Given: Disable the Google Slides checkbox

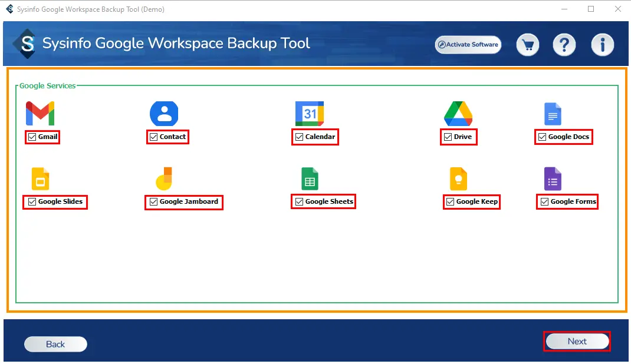Looking at the screenshot, I should 32,201.
